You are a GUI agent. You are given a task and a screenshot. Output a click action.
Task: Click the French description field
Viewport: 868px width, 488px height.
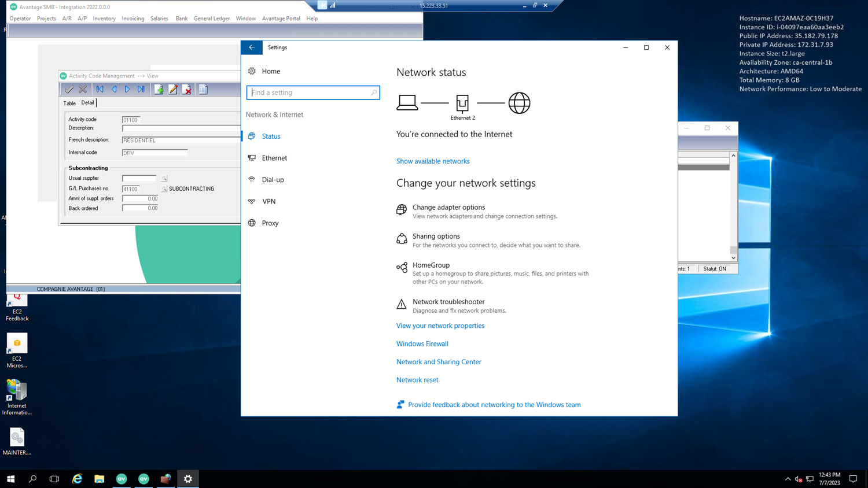181,140
